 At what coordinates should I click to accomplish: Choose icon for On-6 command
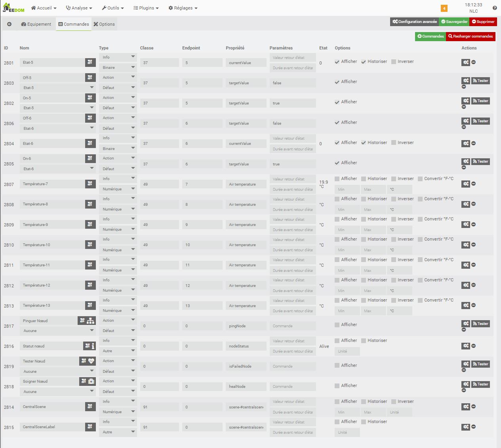pos(90,158)
